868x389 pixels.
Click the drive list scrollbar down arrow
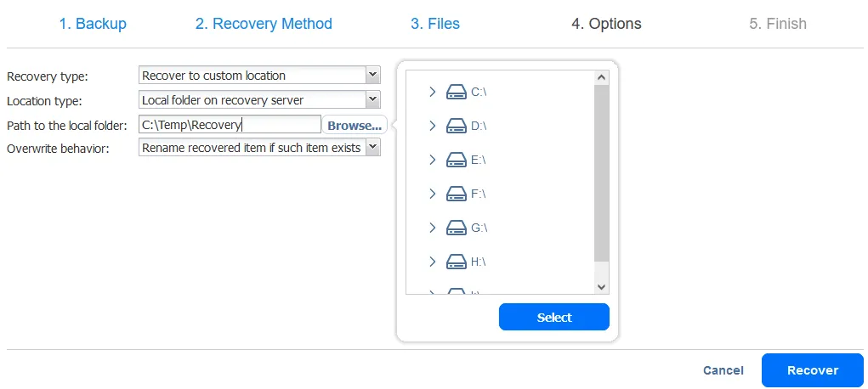602,287
